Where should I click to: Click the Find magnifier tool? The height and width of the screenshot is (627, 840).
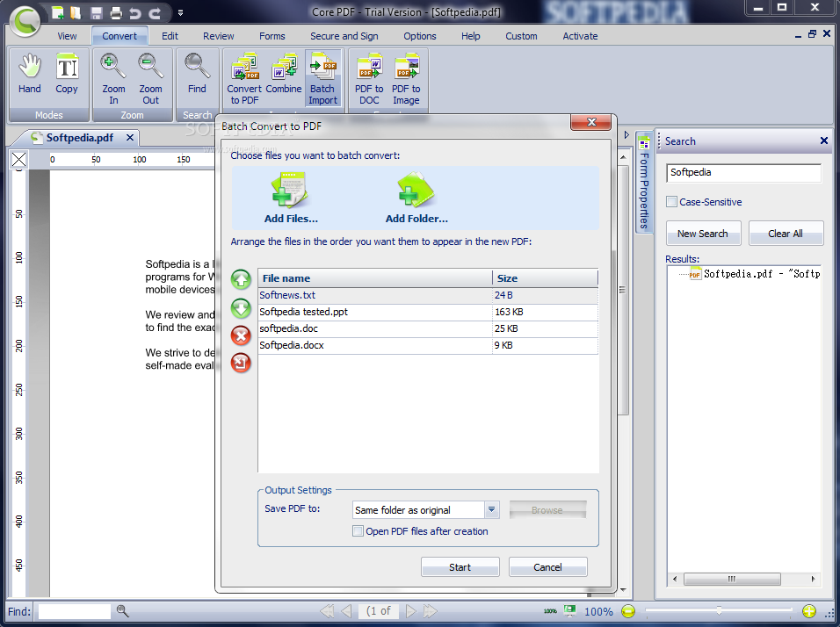pyautogui.click(x=197, y=74)
